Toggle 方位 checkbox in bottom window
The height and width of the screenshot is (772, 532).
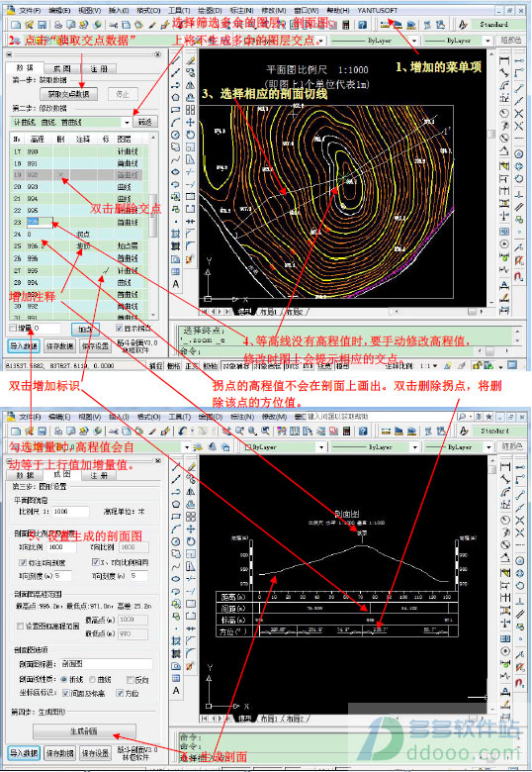coord(120,693)
